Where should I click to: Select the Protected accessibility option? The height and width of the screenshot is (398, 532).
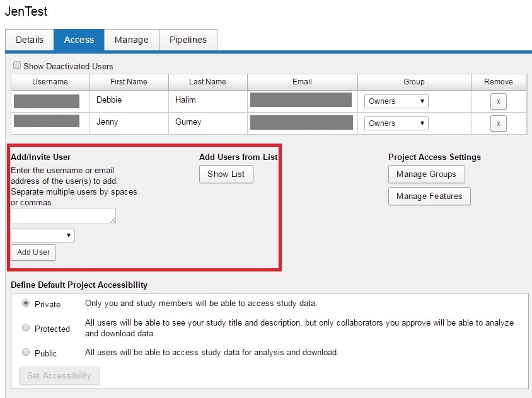(26, 328)
